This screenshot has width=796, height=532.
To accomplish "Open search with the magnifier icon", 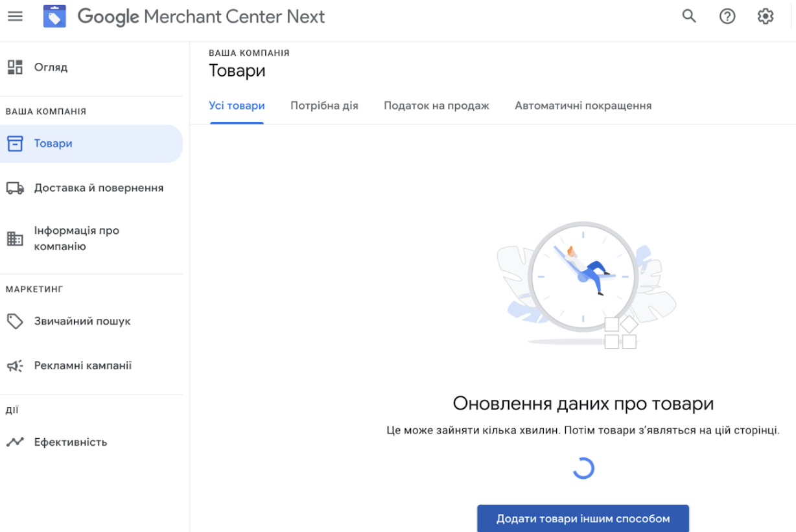I will pos(688,16).
